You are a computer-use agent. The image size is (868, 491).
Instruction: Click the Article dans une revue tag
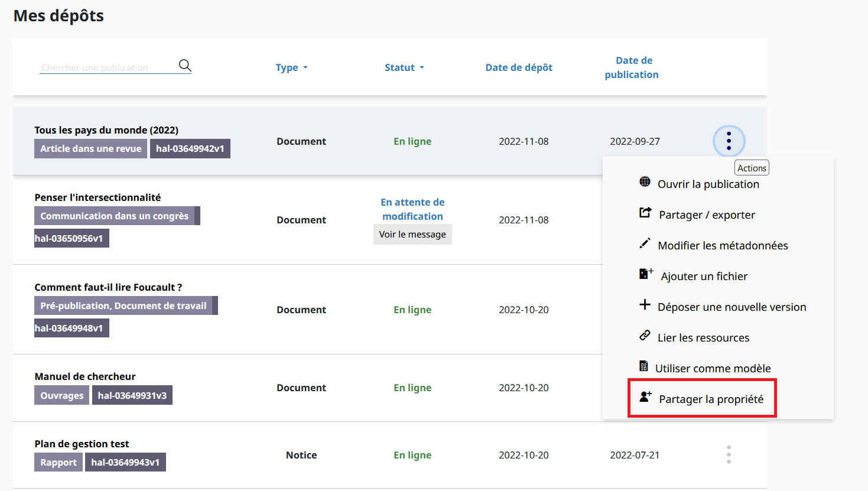[x=91, y=149]
